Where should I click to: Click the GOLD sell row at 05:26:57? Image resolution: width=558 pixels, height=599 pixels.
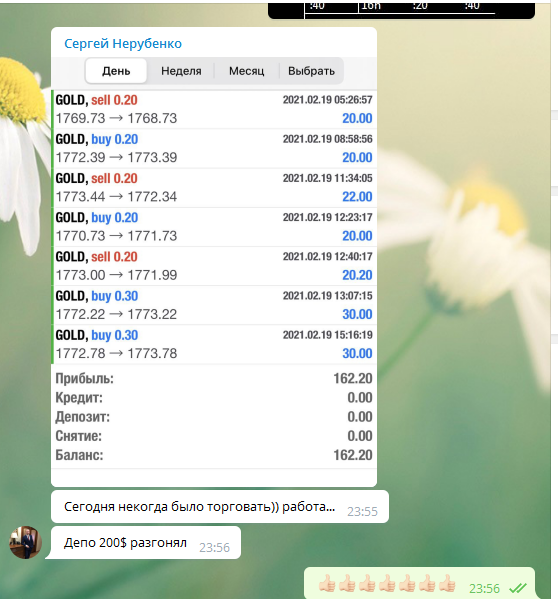pos(214,109)
